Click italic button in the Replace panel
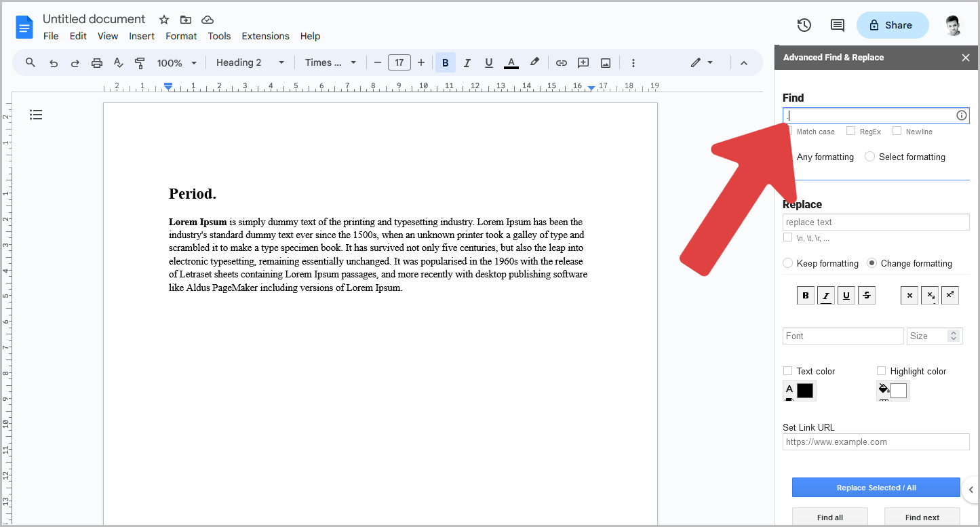This screenshot has height=527, width=980. (825, 295)
